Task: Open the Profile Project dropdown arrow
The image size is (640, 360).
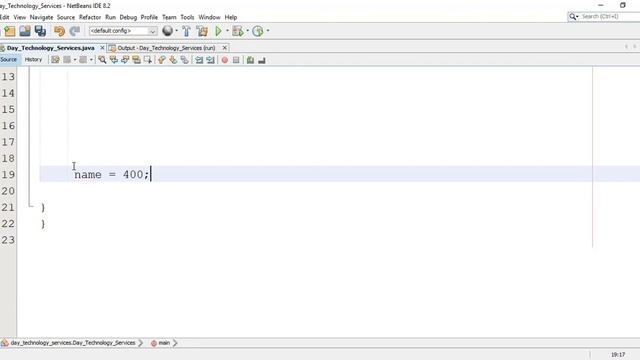Action: pos(268,31)
